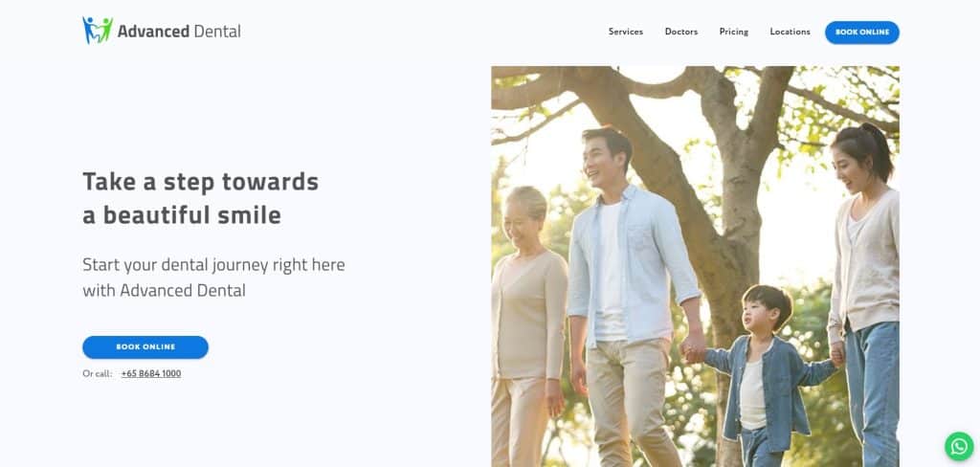View the Locations page

point(790,32)
